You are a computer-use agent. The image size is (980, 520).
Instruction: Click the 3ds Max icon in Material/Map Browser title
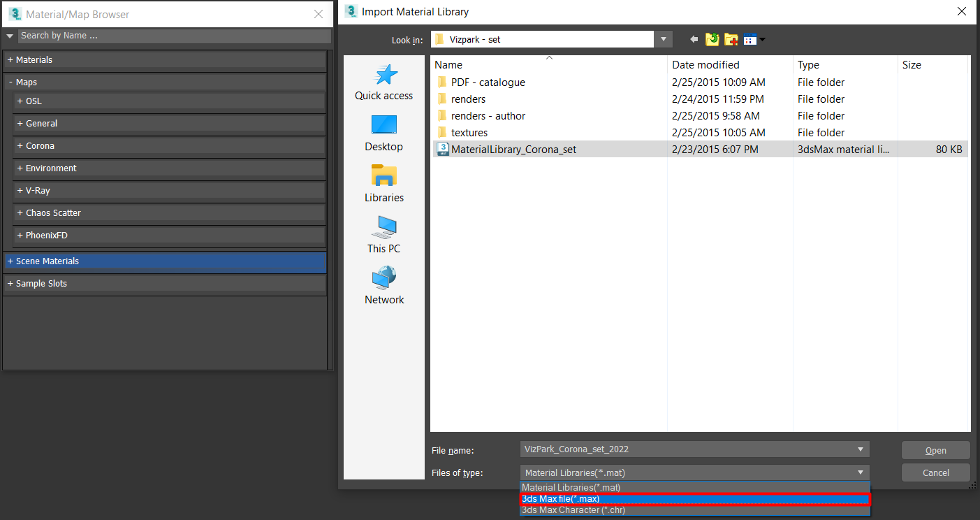tap(15, 14)
